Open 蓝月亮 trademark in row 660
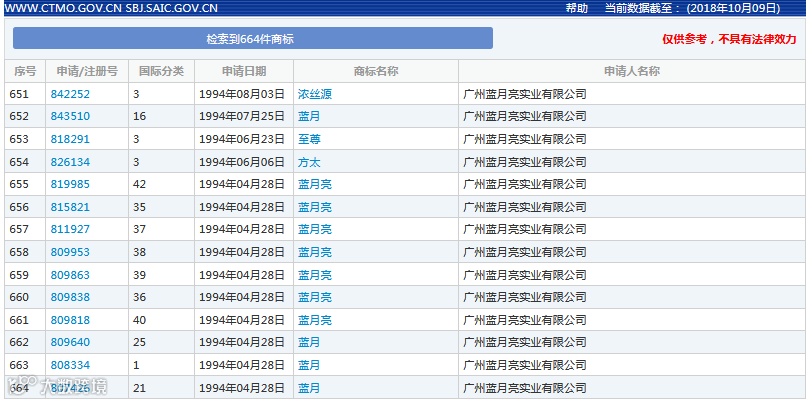Viewport: 812px width, 402px height. point(315,297)
